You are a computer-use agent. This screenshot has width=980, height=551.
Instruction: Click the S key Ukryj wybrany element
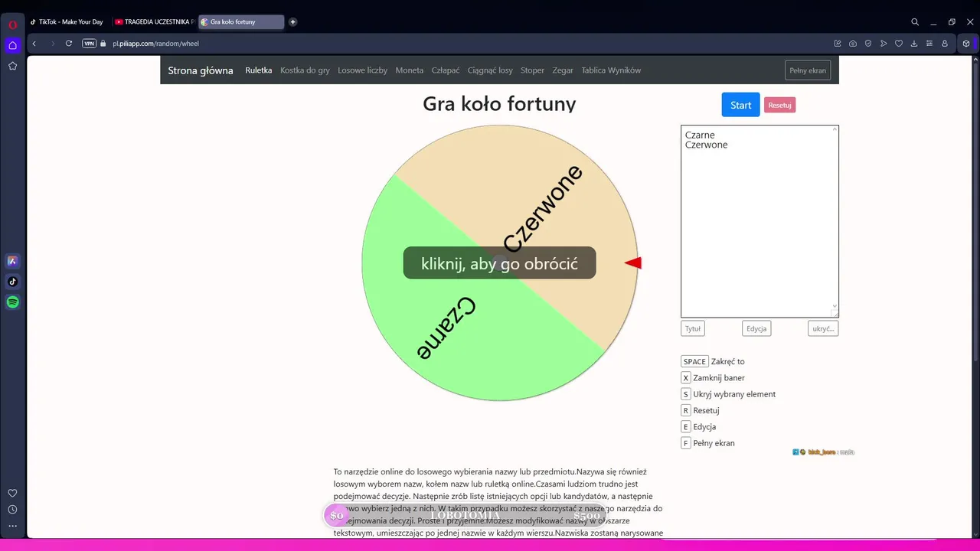686,394
